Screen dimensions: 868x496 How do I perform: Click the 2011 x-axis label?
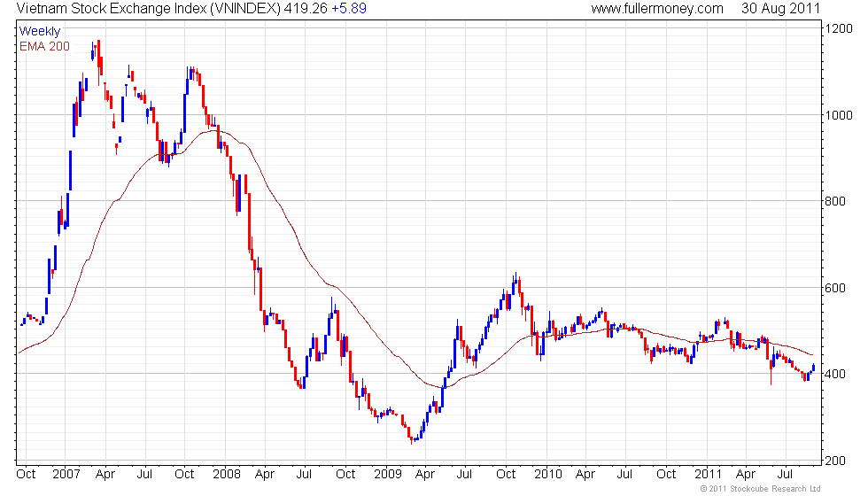(709, 475)
